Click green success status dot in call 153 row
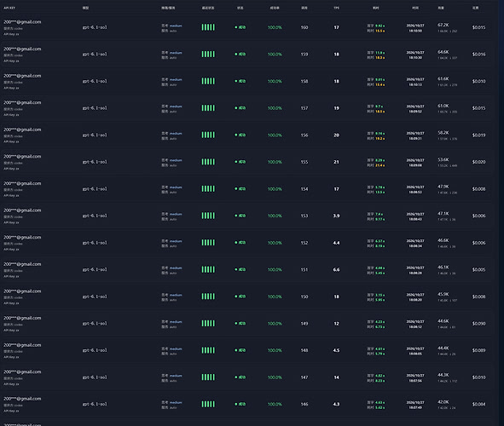504x426 pixels. coord(236,216)
